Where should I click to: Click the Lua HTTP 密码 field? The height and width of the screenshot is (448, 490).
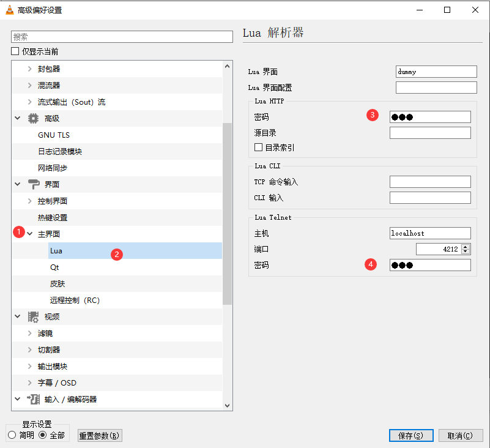click(x=430, y=117)
